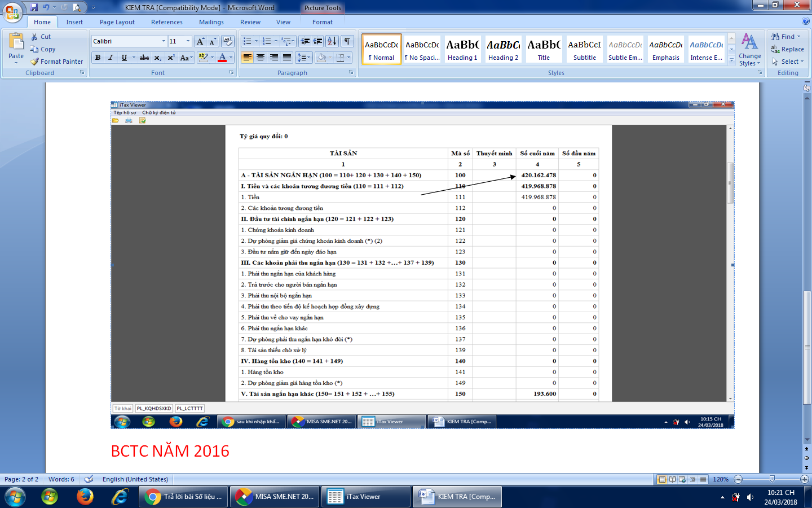Image resolution: width=812 pixels, height=508 pixels.
Task: Cut the selection
Action: [41, 37]
